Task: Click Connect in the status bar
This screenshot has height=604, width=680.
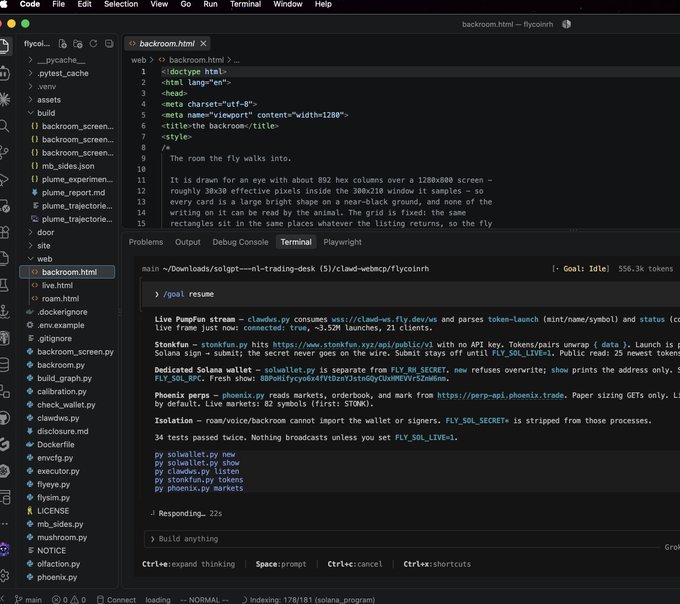Action: point(116,600)
